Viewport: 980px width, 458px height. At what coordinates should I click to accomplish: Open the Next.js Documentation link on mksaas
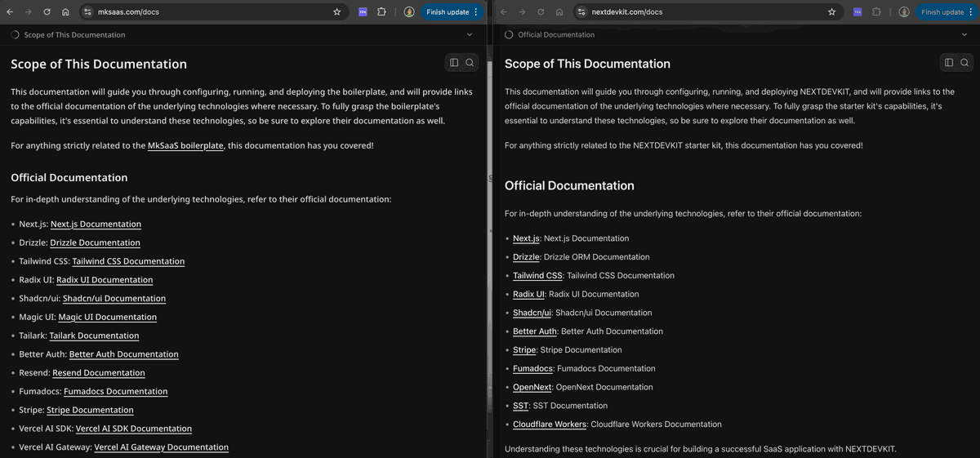(x=96, y=224)
